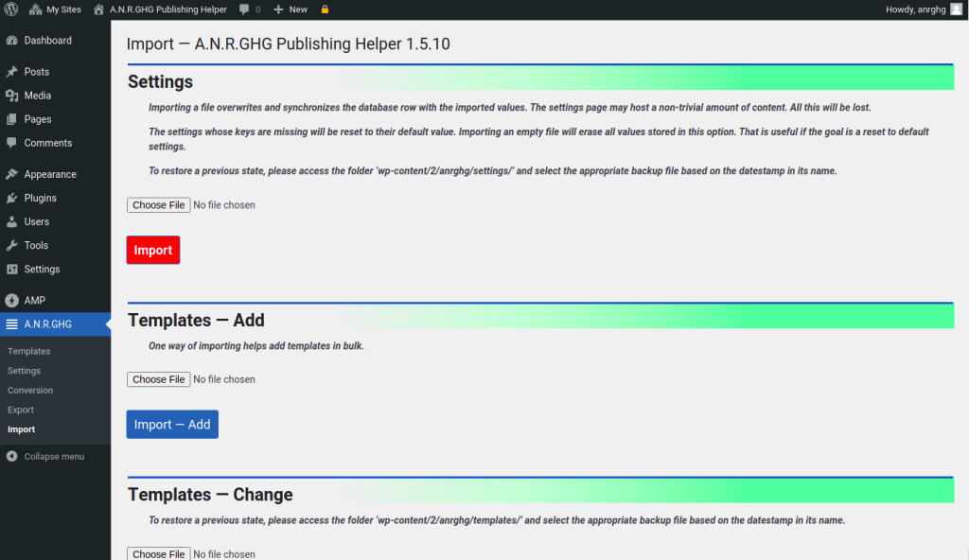Click the Plugins plug icon

click(11, 198)
